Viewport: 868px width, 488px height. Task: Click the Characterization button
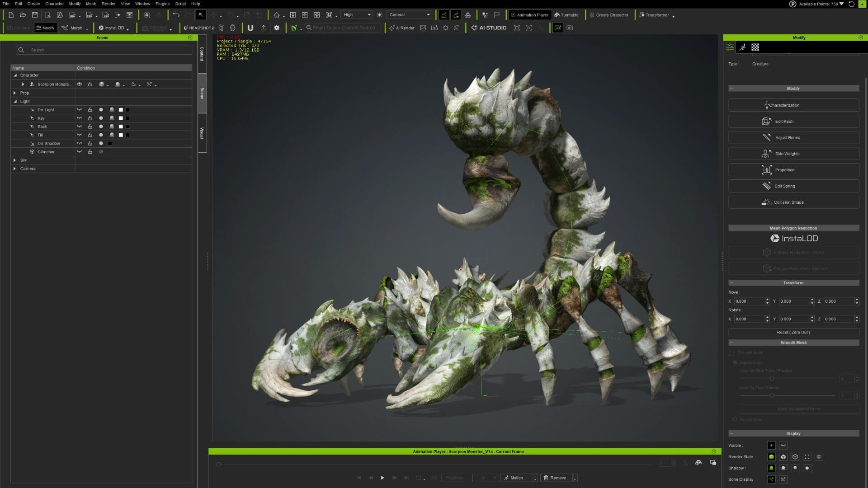(793, 105)
